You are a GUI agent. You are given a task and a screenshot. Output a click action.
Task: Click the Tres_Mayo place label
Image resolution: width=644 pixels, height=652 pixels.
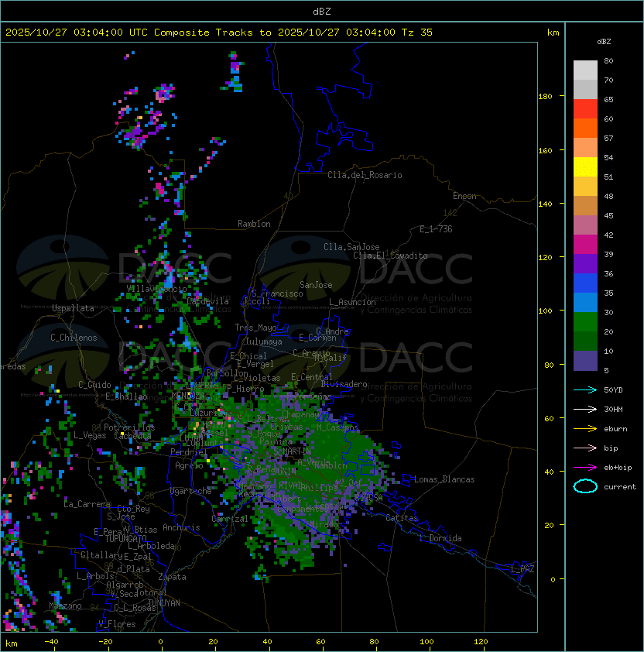[255, 328]
